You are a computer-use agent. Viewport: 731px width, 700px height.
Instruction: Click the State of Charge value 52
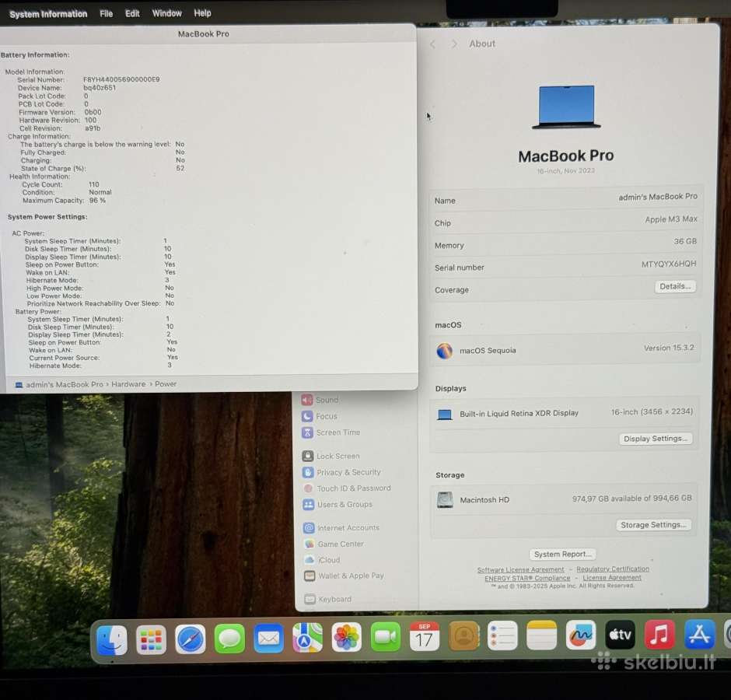pos(180,168)
